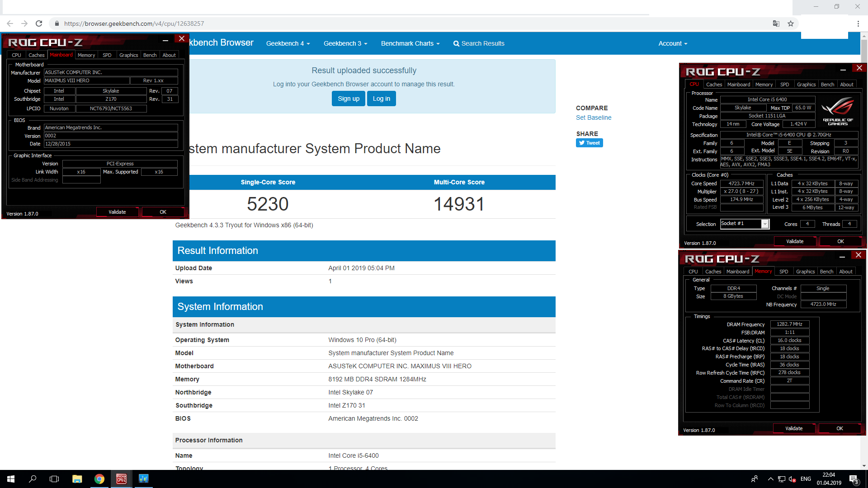Click the taskbar clock showing 22:04
868x488 pixels.
[829, 479]
